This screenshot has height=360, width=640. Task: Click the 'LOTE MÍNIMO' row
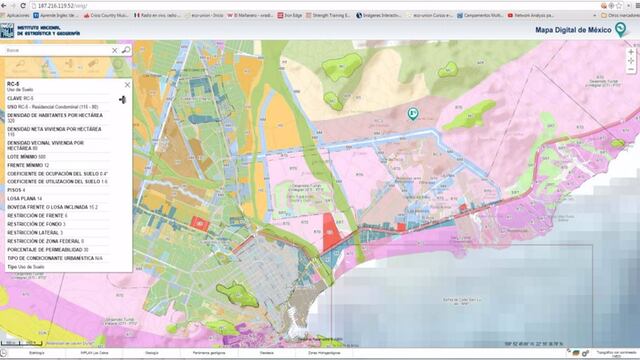pos(58,157)
